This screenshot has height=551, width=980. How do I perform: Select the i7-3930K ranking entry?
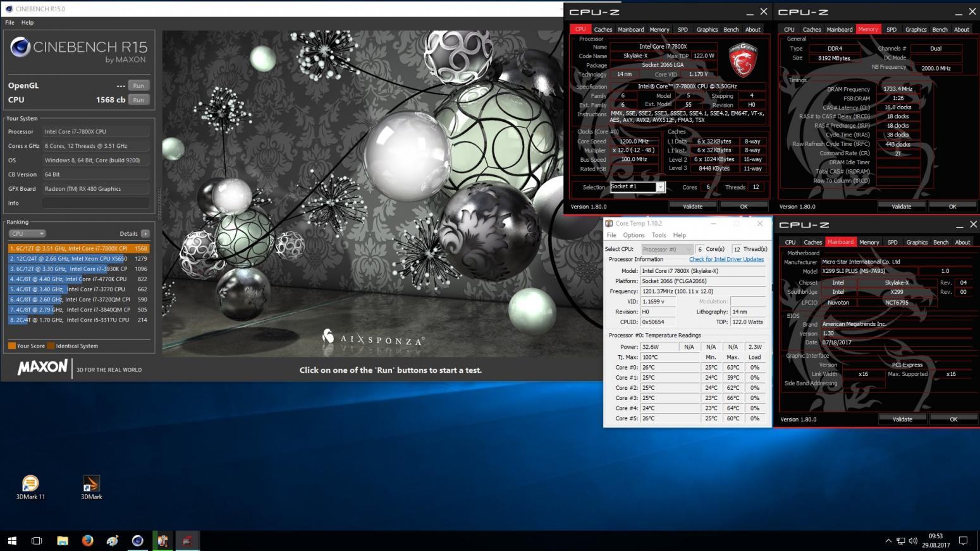78,269
